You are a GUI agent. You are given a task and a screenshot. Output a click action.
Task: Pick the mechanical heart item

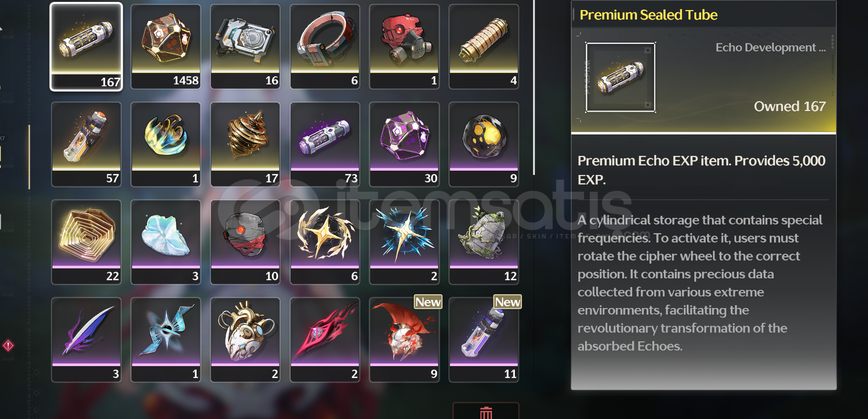[245, 340]
